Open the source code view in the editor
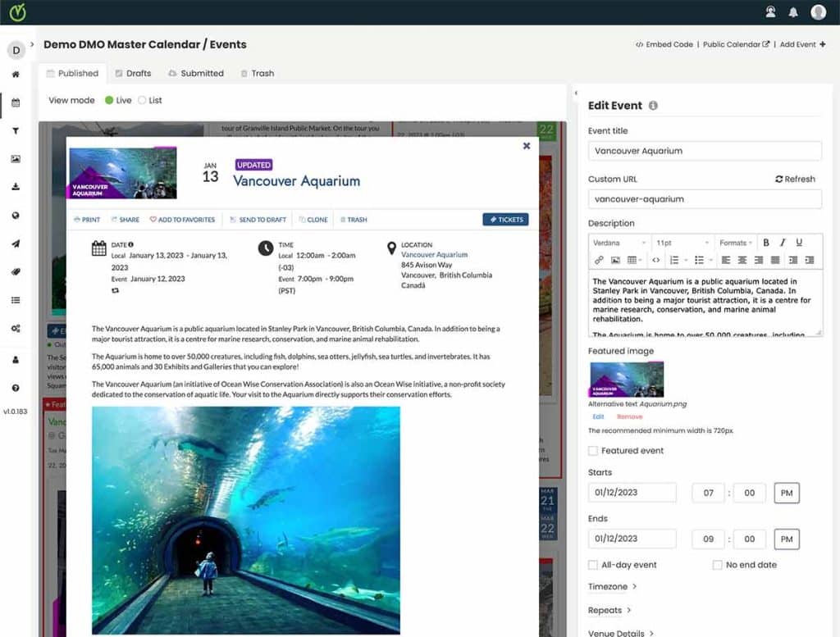 pyautogui.click(x=656, y=260)
